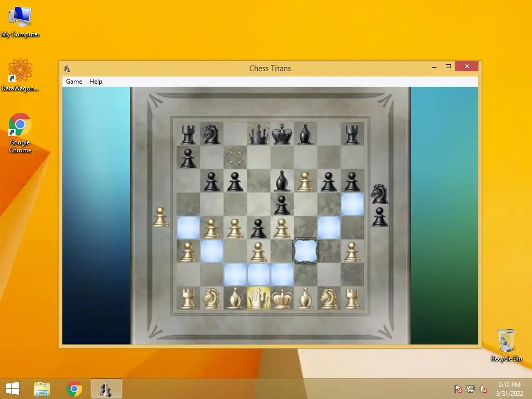
Task: Click the black knight on b8
Action: click(x=211, y=134)
